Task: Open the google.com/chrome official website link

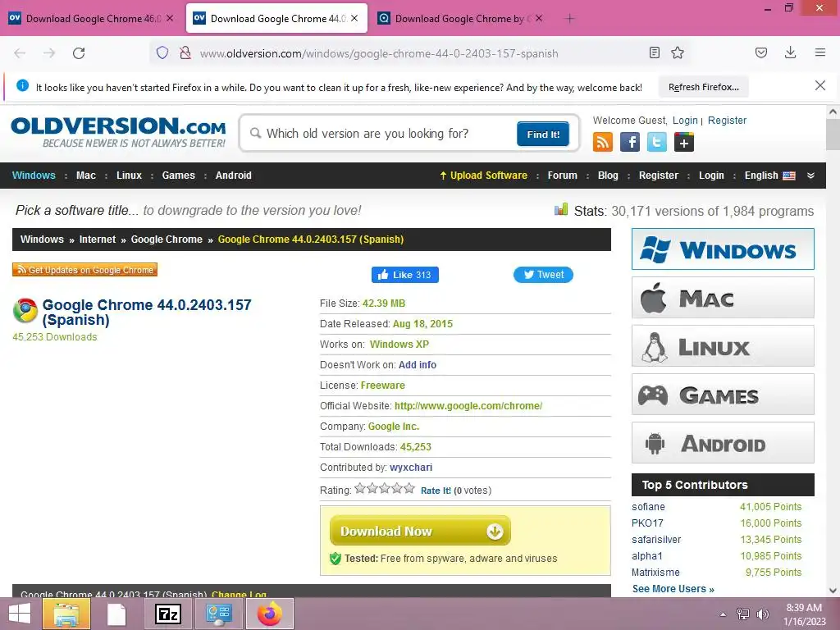Action: (468, 406)
